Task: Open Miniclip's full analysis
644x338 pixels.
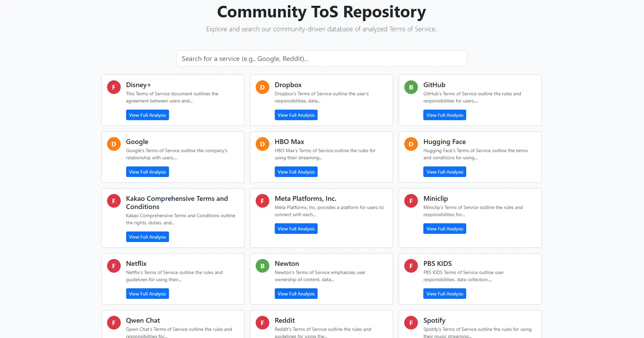Action: [445, 229]
